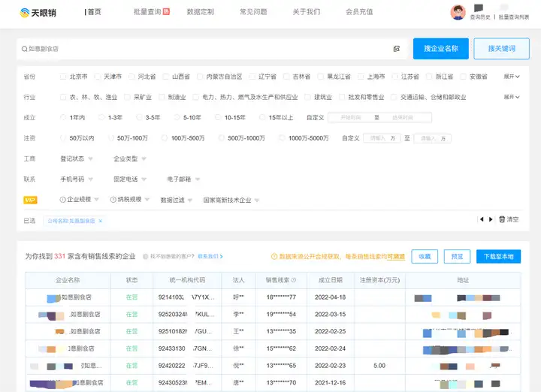This screenshot has width=541, height=392.
Task: Open the 数据过滤 dropdown
Action: 177,200
